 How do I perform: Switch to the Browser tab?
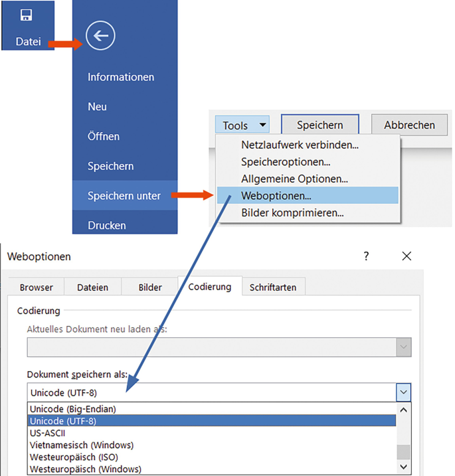click(36, 287)
